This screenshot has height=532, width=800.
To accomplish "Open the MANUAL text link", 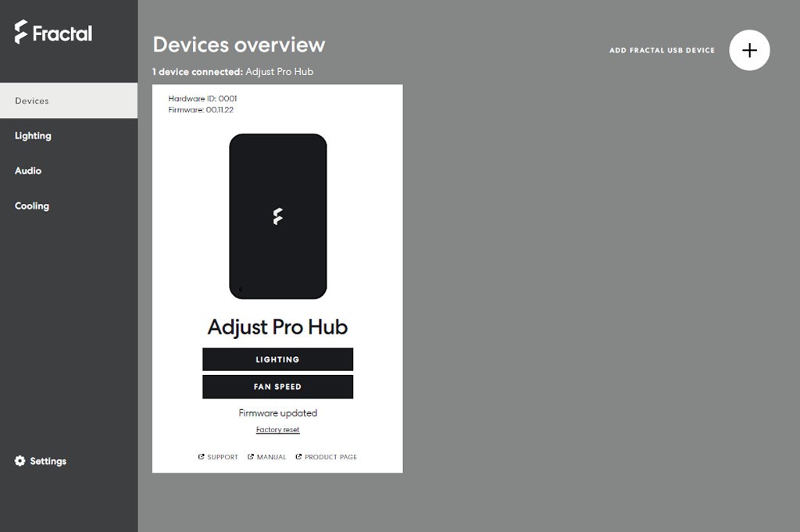I will click(271, 457).
